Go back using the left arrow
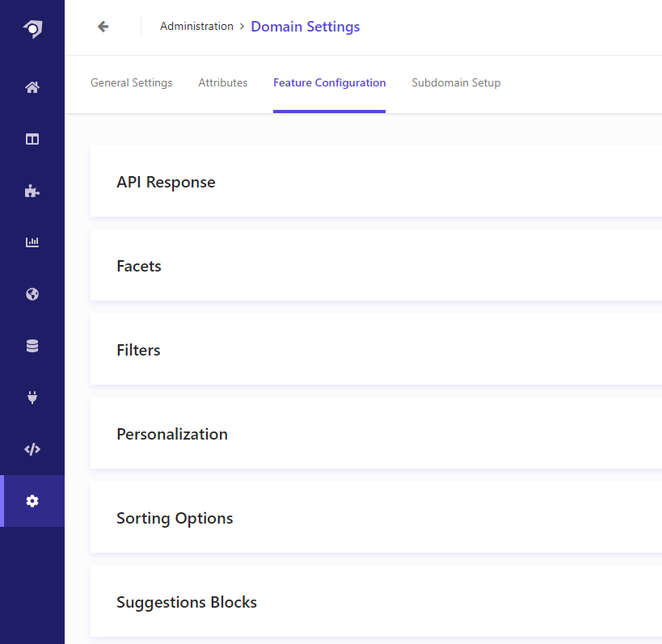Image resolution: width=662 pixels, height=644 pixels. (103, 27)
